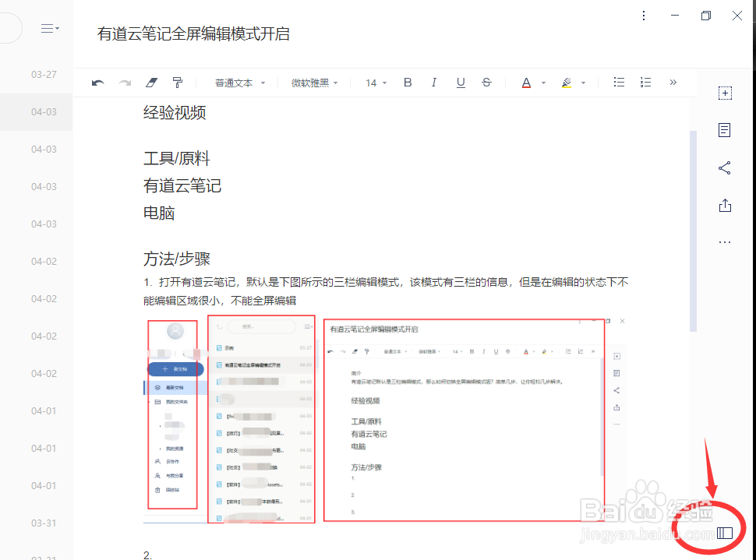This screenshot has width=756, height=560.
Task: Select the format painter tool
Action: pyautogui.click(x=177, y=82)
